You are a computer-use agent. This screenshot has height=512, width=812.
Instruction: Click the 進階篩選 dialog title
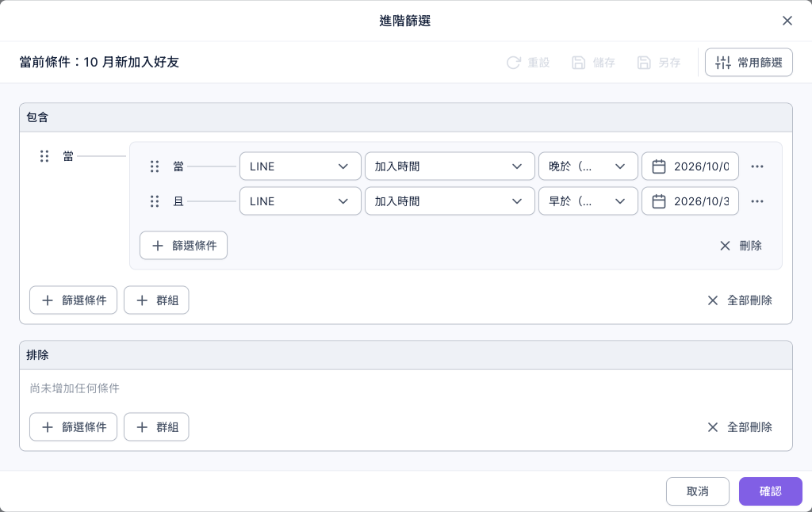(405, 21)
